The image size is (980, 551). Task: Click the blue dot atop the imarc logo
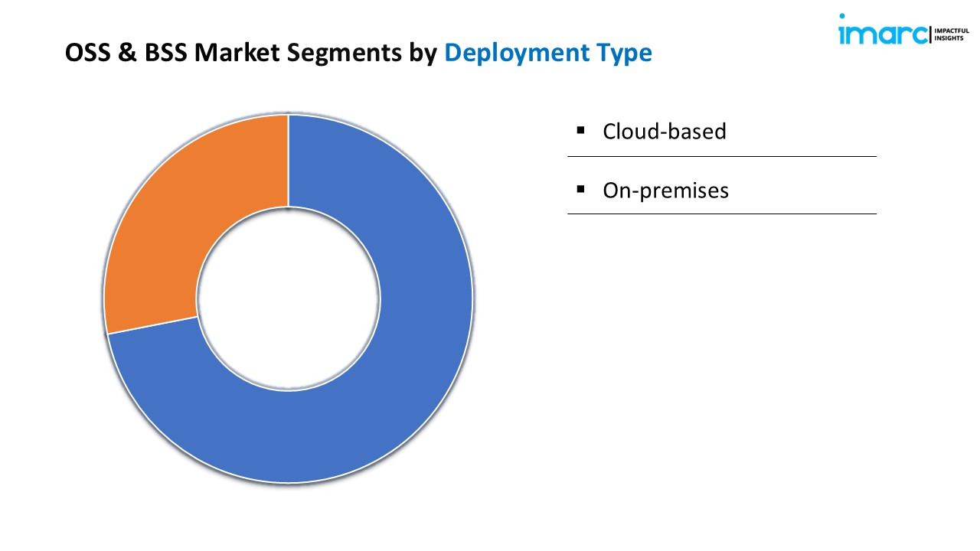click(843, 16)
